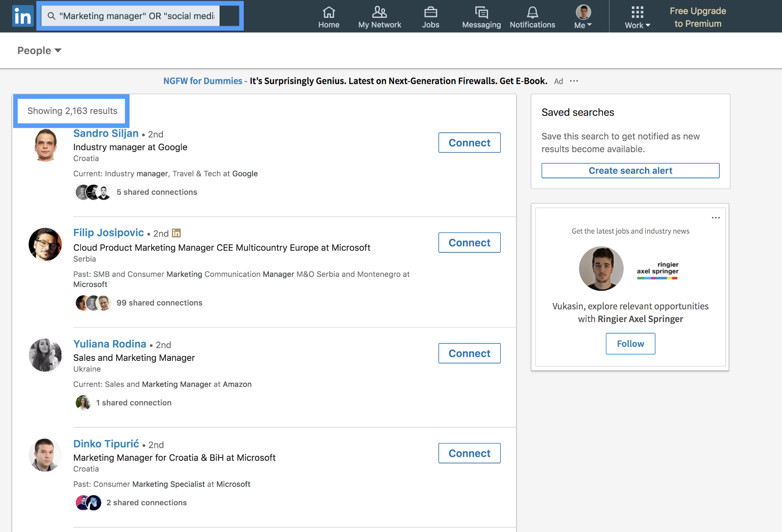
Task: Open Yuliana Rodina's profile
Action: click(110, 344)
